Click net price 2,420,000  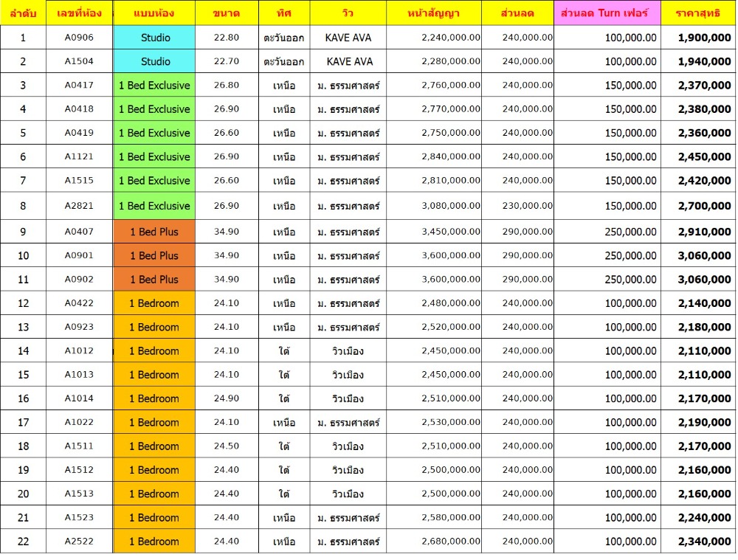(704, 180)
